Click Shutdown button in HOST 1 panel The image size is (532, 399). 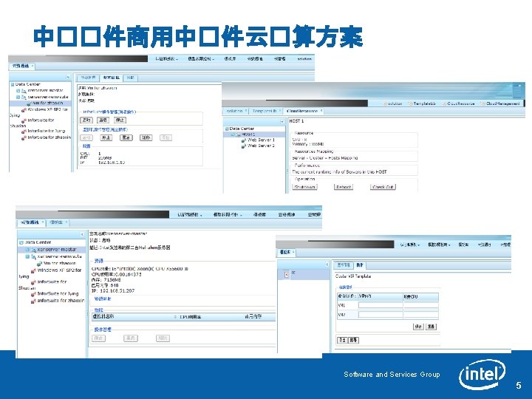[x=304, y=187]
